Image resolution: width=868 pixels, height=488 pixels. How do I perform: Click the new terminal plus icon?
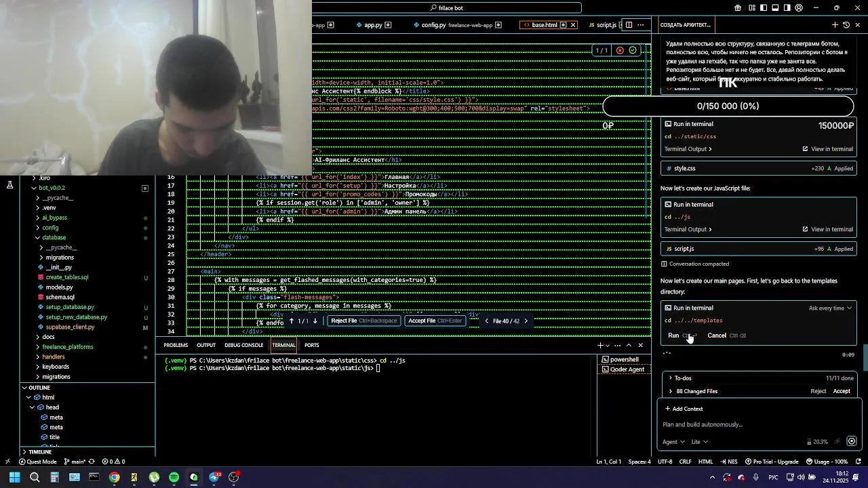pos(599,346)
